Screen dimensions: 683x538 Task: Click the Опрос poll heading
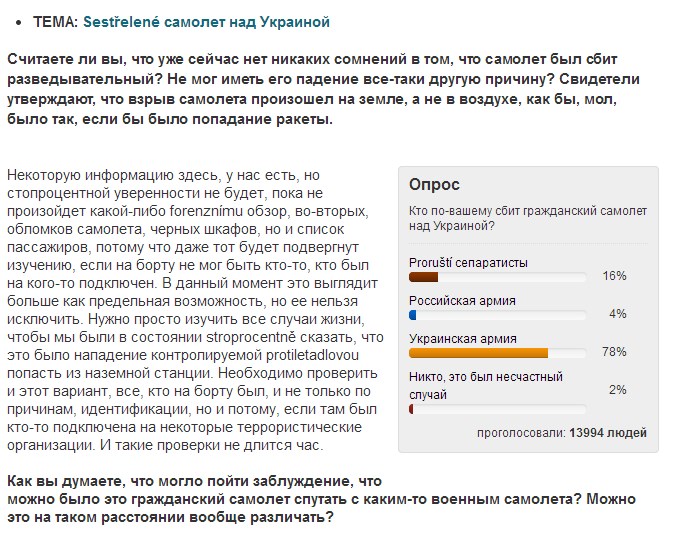[434, 184]
